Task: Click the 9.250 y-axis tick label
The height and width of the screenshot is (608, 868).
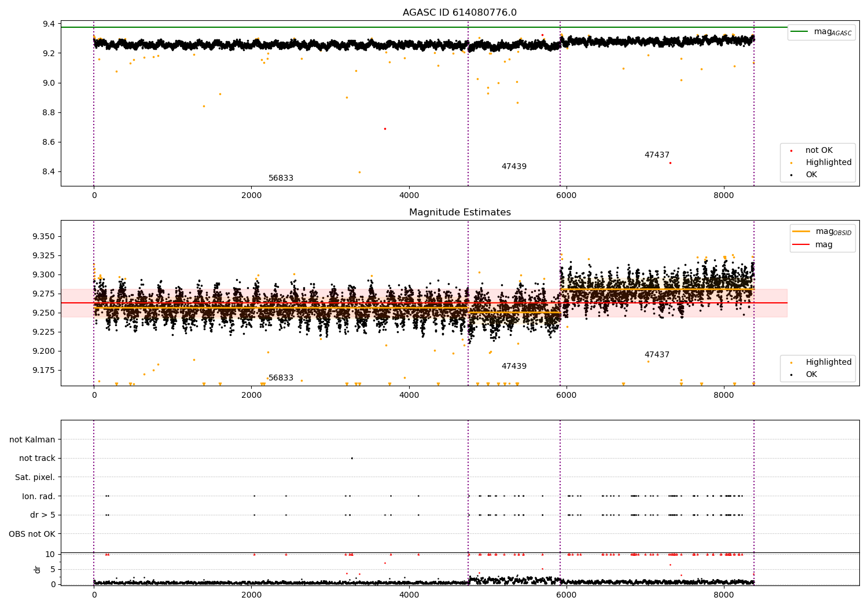Action: point(44,313)
